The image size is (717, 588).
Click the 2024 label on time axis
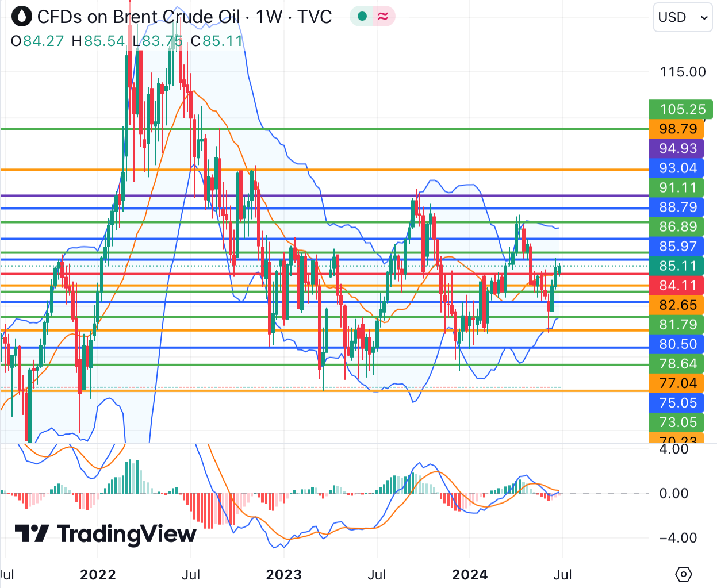click(470, 574)
